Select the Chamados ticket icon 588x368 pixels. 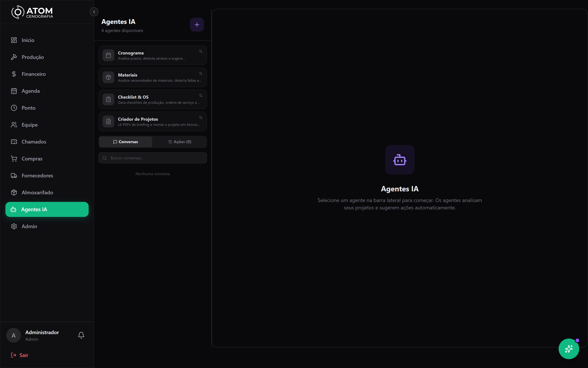tap(14, 142)
